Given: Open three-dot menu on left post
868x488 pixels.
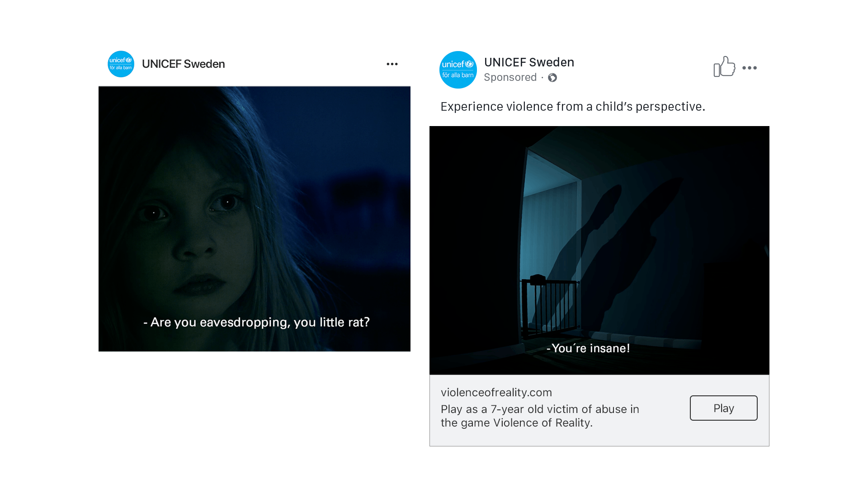Looking at the screenshot, I should (392, 64).
